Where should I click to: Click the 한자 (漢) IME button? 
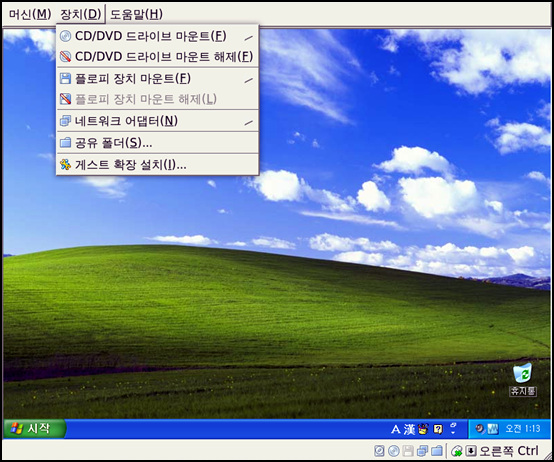(409, 429)
